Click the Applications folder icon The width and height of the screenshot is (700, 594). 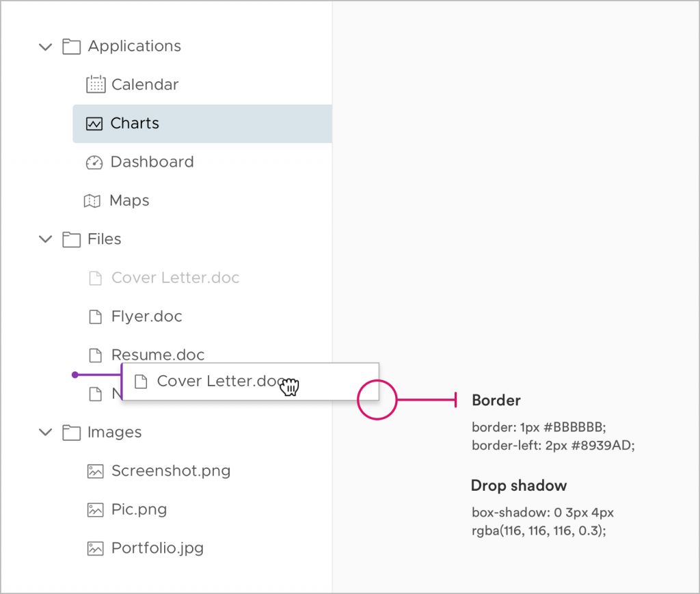pos(71,46)
